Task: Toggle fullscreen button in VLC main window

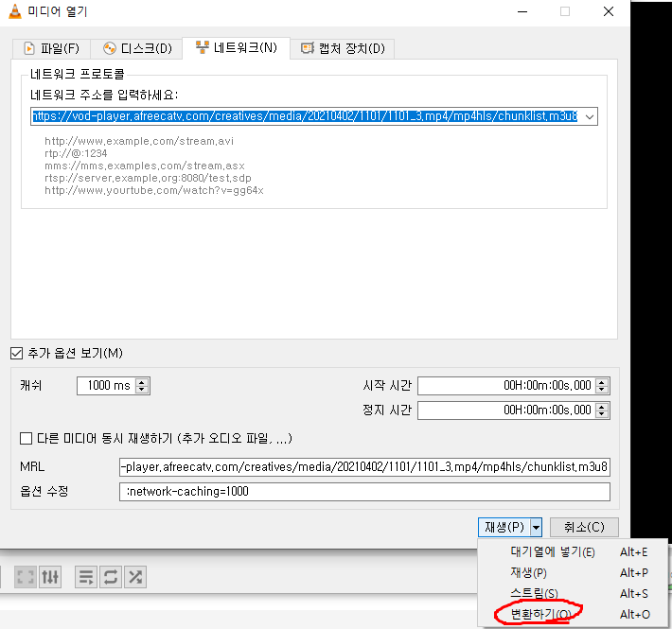Action: click(26, 577)
